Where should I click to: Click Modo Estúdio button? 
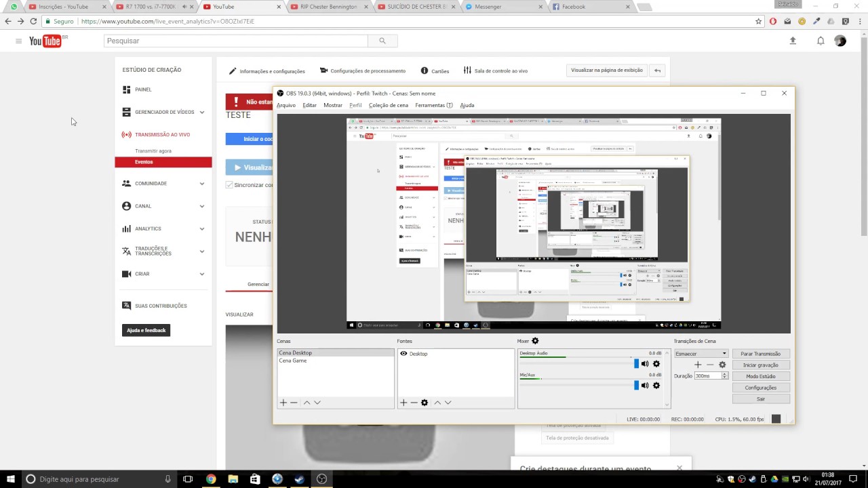761,376
